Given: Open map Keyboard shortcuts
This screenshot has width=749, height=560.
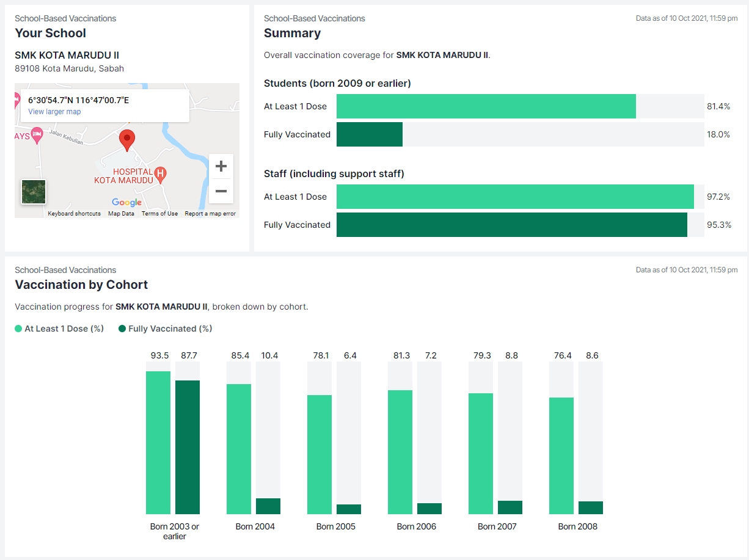Looking at the screenshot, I should pos(75,214).
